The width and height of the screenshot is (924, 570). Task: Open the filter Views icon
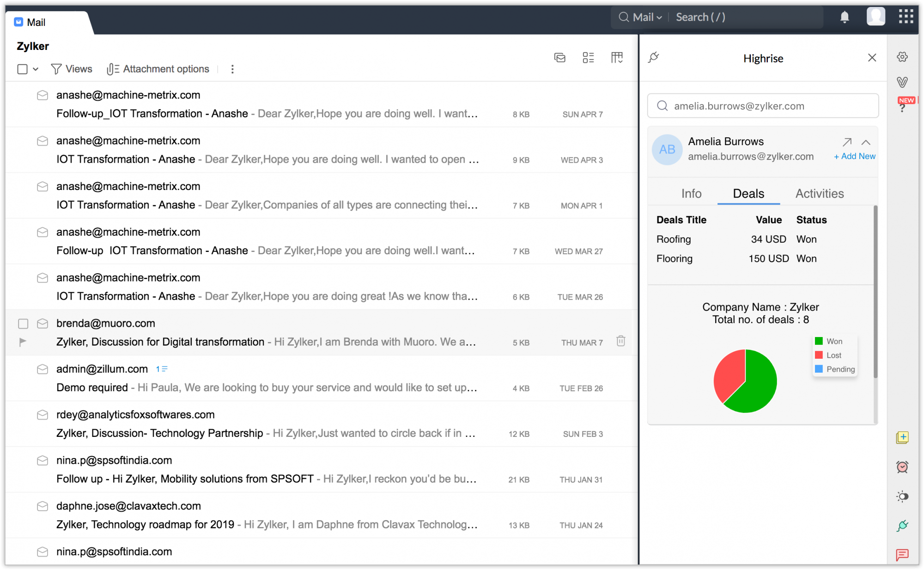point(56,69)
